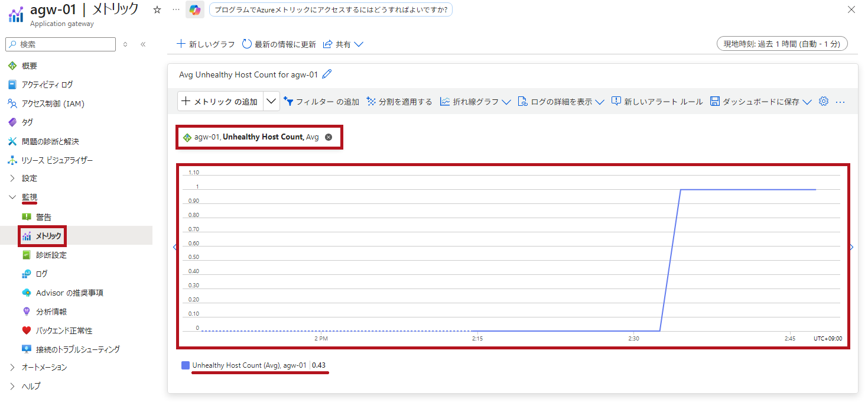Click メトリック の追加

coord(220,102)
